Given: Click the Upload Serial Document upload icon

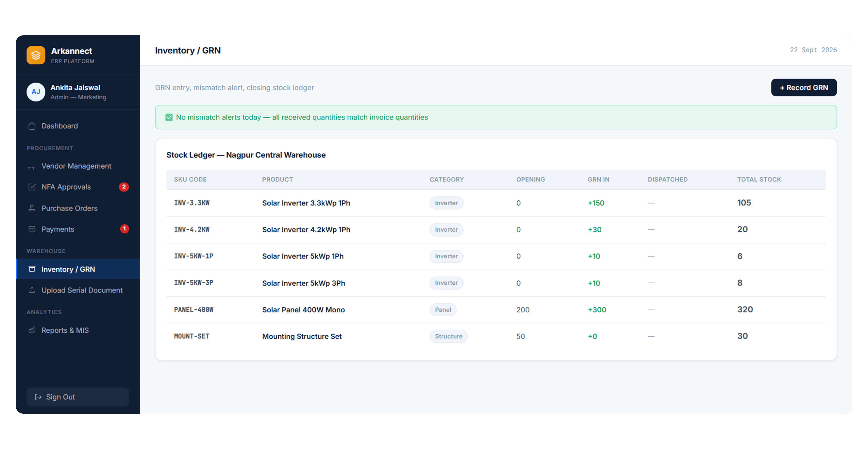Looking at the screenshot, I should pos(32,290).
